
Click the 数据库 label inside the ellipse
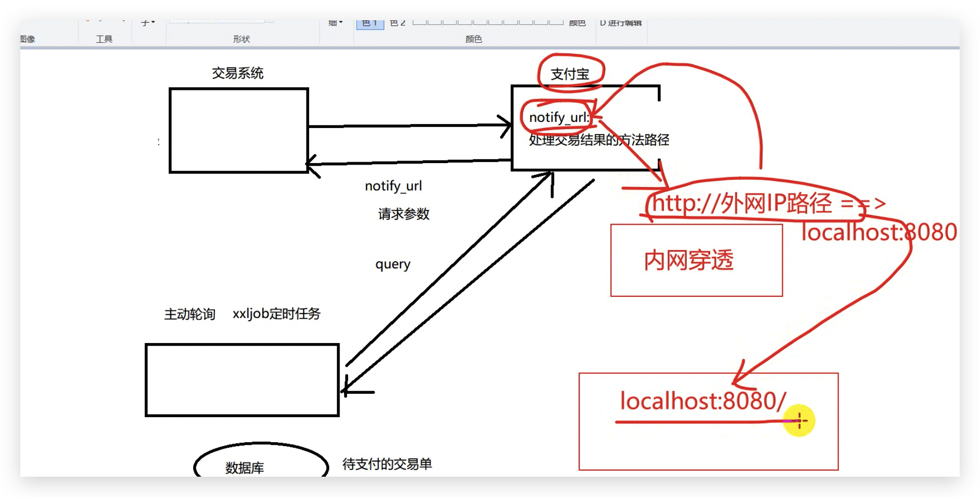click(x=244, y=468)
